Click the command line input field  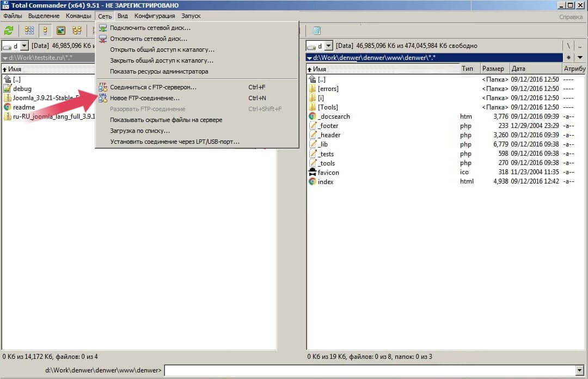tap(370, 370)
